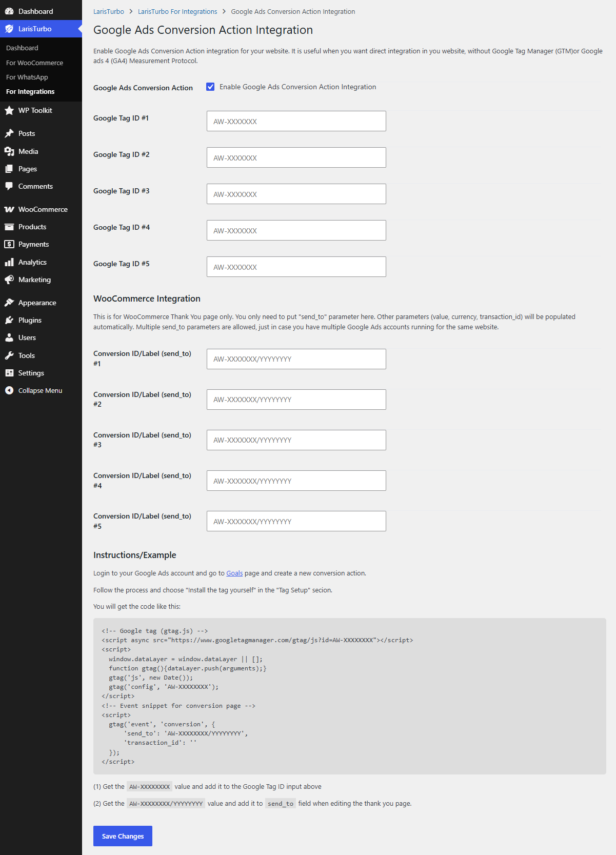This screenshot has width=616, height=855.
Task: Click the Payments dollar icon
Action: pos(9,244)
